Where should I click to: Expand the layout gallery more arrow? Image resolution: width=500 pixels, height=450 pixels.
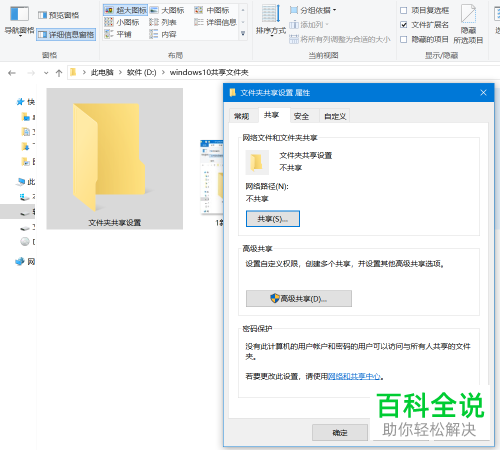tap(243, 33)
